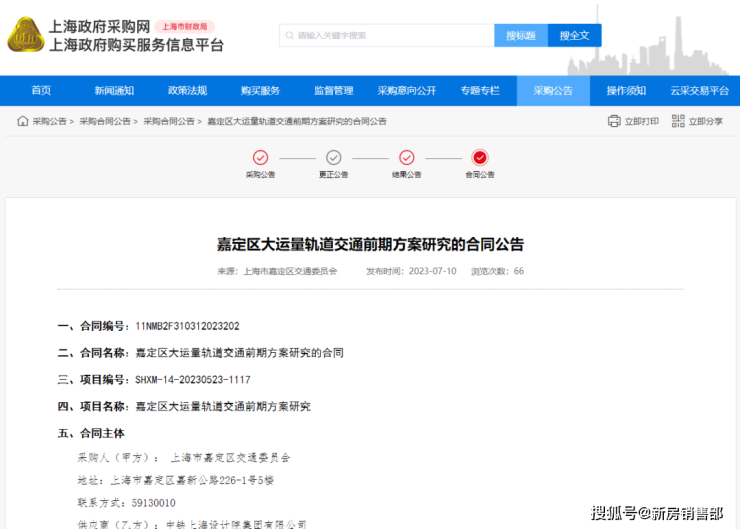This screenshot has height=529, width=740.
Task: Click breadcrumb current page title text
Action: pos(297,121)
